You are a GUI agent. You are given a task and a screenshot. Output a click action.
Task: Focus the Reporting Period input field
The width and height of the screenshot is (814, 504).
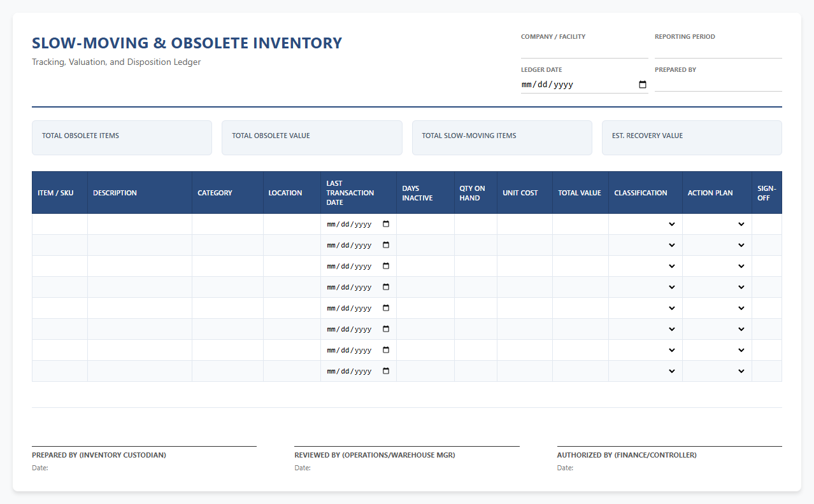coord(718,50)
